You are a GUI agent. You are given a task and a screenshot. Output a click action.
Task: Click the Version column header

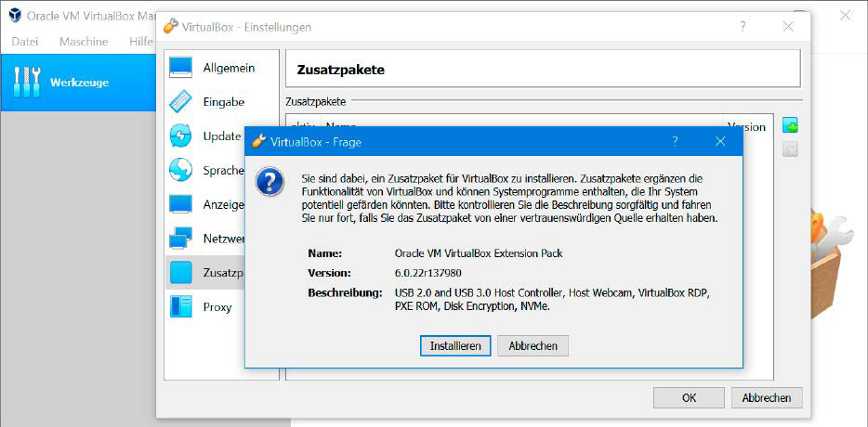[746, 126]
